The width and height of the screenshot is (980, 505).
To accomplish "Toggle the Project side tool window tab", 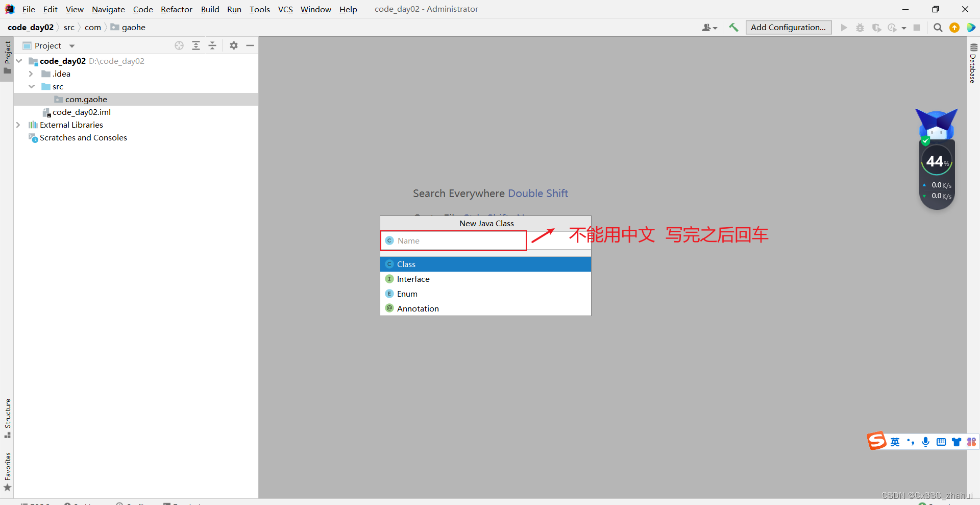I will click(x=7, y=58).
